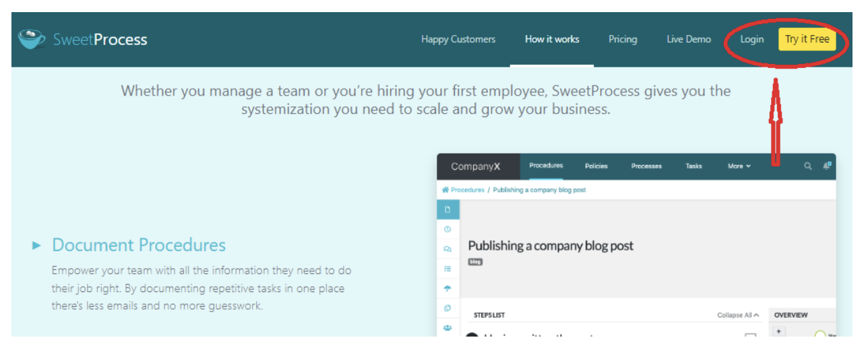Click the CompanyX brand in demo screenshot
This screenshot has width=868, height=346.
point(476,166)
